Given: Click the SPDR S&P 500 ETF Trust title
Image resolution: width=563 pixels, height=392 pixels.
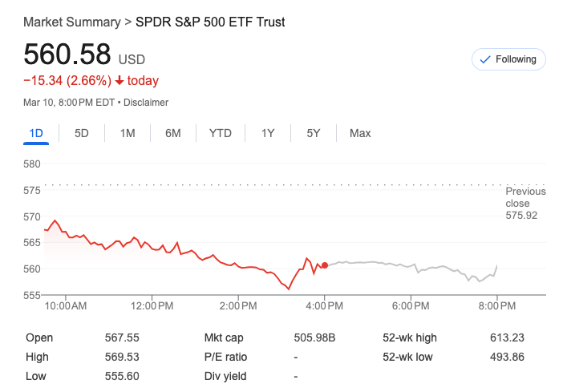Looking at the screenshot, I should coord(210,22).
